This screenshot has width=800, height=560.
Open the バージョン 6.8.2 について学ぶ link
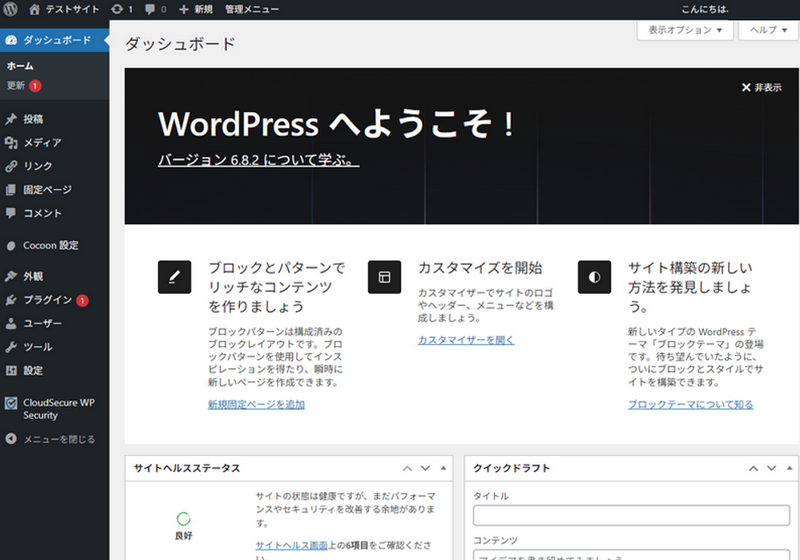tap(258, 160)
